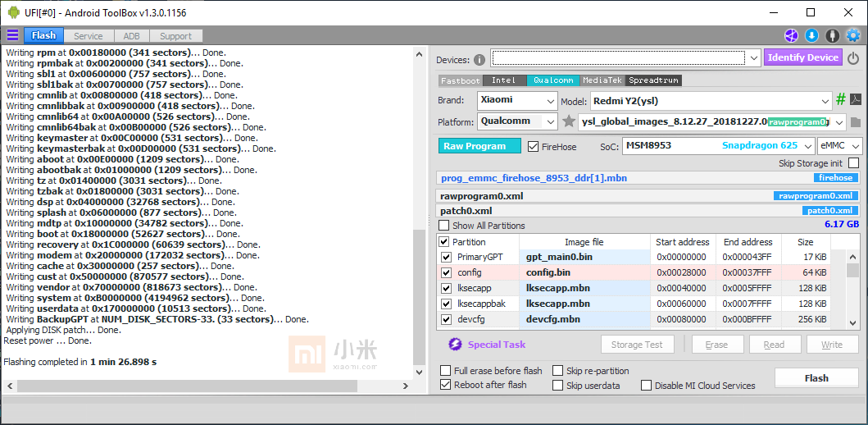Screen dimensions: 868x425
Task: Click the blue download arrow icon
Action: [x=811, y=35]
